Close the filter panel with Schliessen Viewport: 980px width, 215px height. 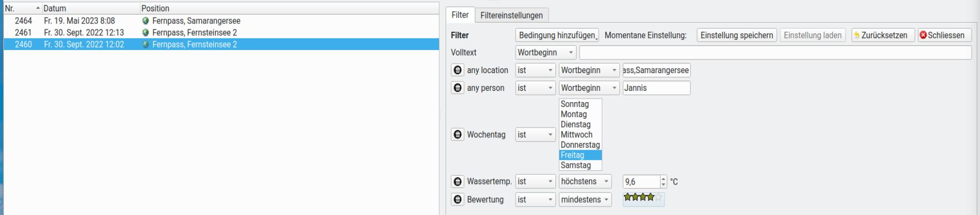point(944,35)
